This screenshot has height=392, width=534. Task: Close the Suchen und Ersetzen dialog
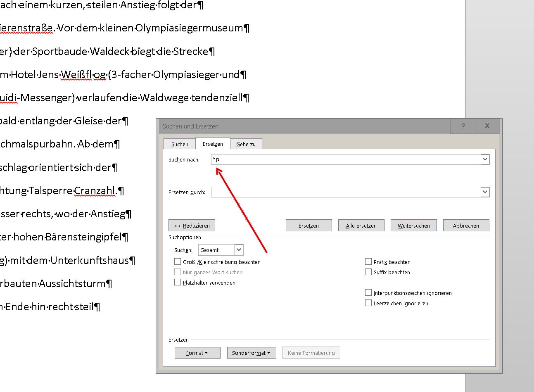click(x=487, y=126)
